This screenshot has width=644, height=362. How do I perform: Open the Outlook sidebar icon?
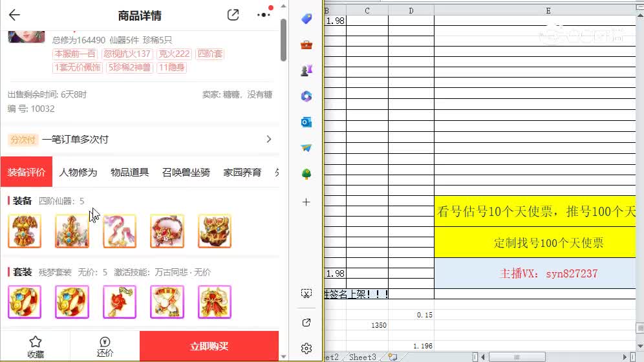306,122
